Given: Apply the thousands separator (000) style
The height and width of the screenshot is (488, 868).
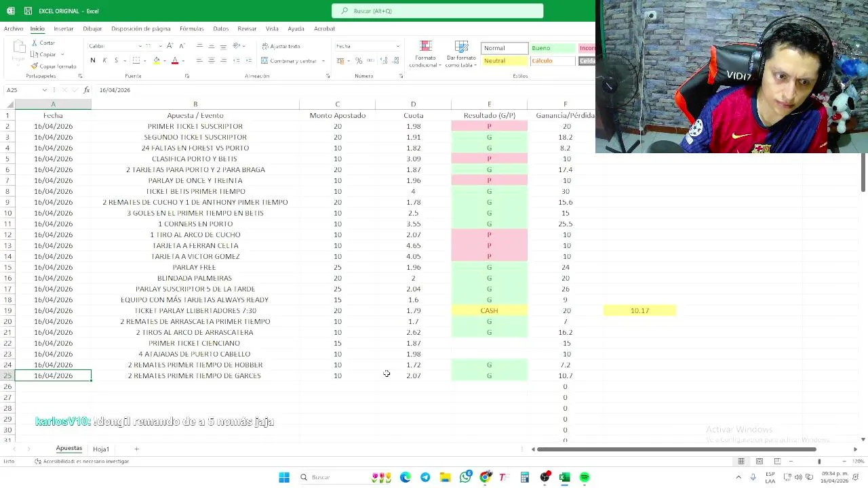Looking at the screenshot, I should pos(370,60).
